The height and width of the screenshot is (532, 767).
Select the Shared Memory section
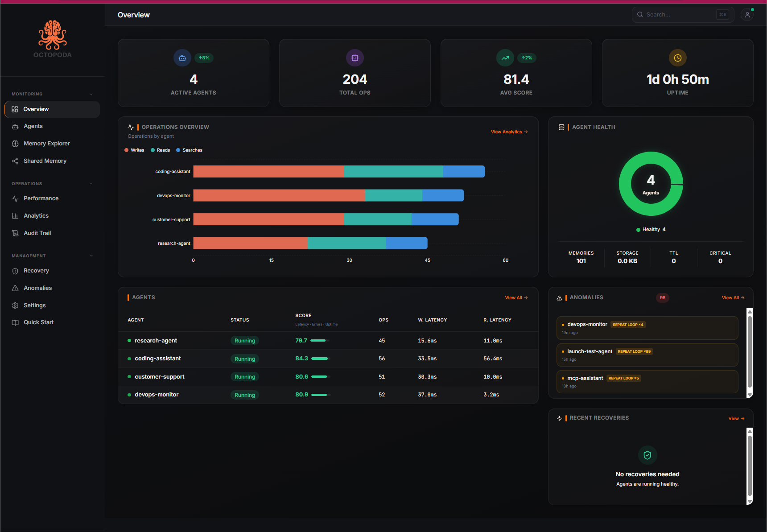(x=45, y=161)
